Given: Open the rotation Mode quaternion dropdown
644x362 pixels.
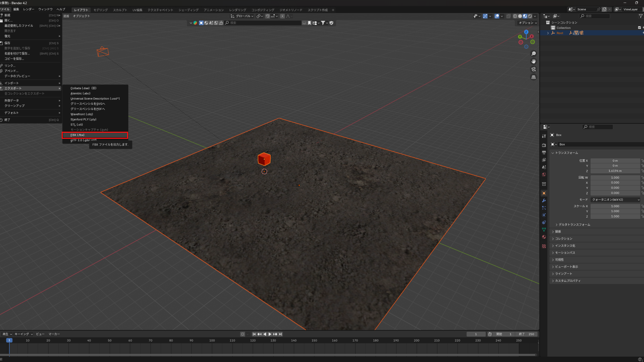Looking at the screenshot, I should 615,200.
